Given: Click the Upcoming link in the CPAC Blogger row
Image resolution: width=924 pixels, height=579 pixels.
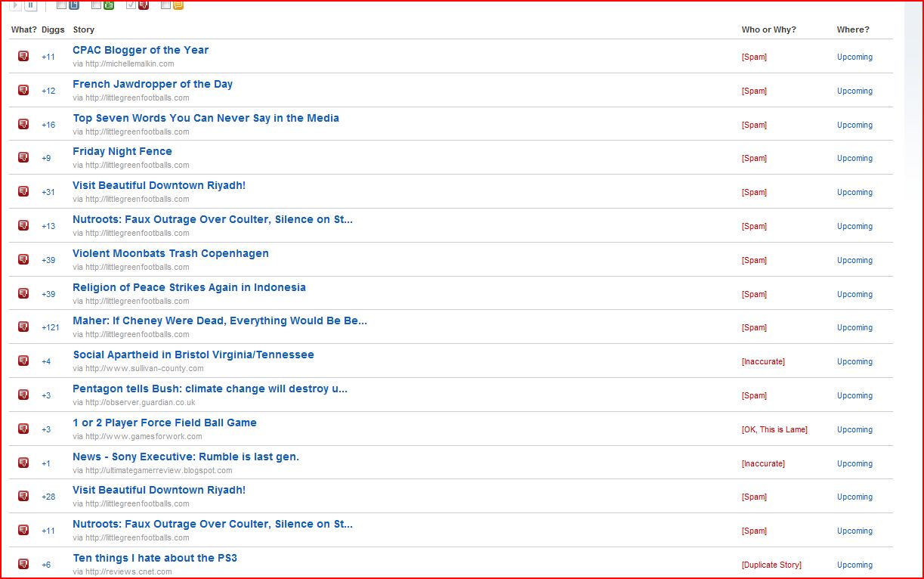Looking at the screenshot, I should [x=854, y=57].
